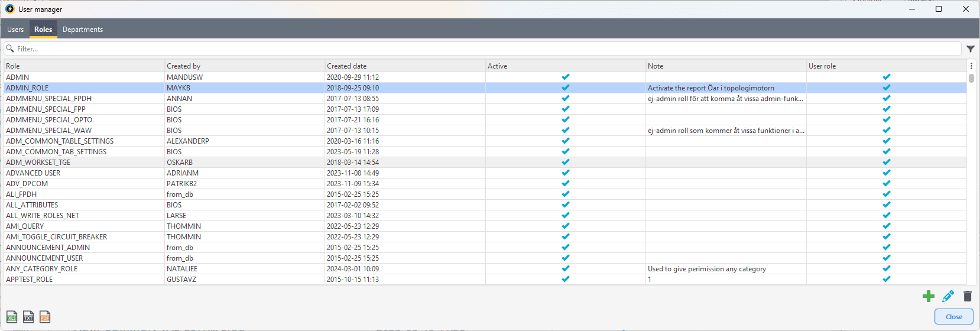Click into the Filter search field
The width and height of the screenshot is (980, 331).
click(473, 49)
